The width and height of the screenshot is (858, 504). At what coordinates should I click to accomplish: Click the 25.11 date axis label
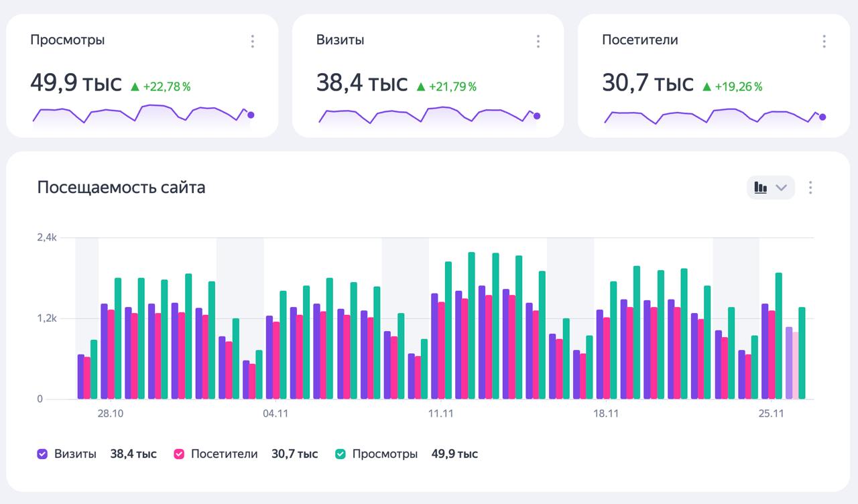(x=772, y=414)
